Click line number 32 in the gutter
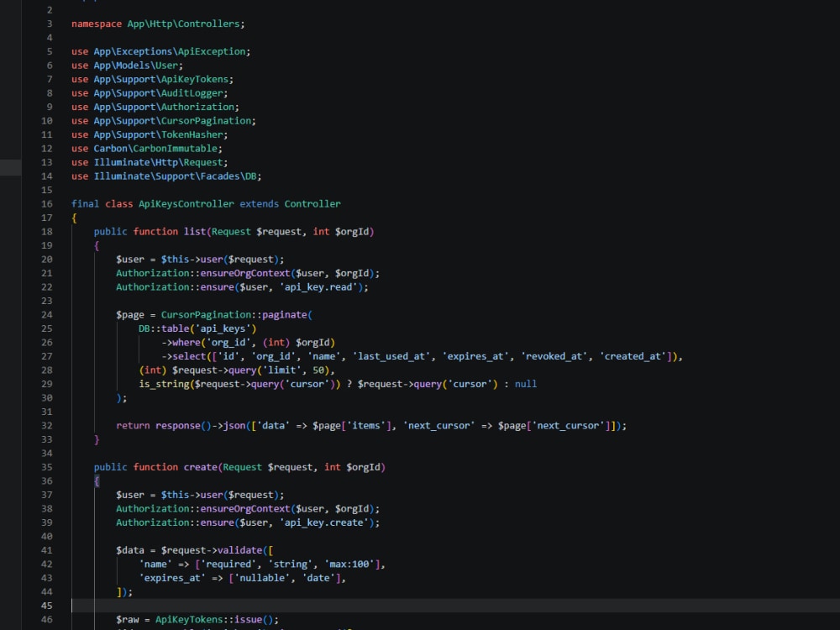Viewport: 840px width, 630px height. pyautogui.click(x=46, y=426)
